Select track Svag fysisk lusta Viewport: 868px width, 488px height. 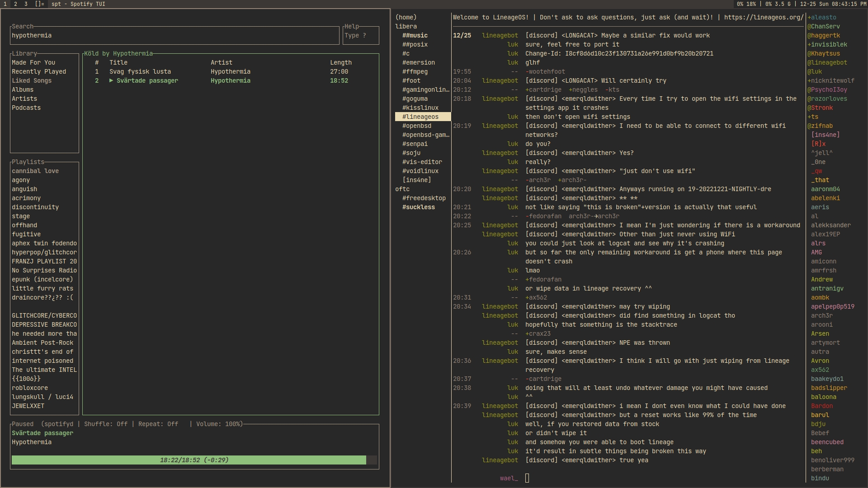(231, 71)
